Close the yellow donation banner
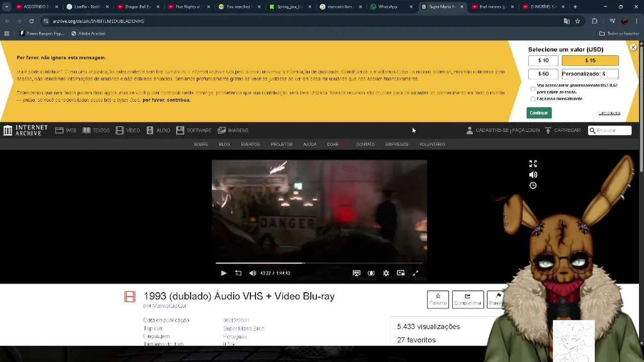The height and width of the screenshot is (362, 644). (x=633, y=47)
